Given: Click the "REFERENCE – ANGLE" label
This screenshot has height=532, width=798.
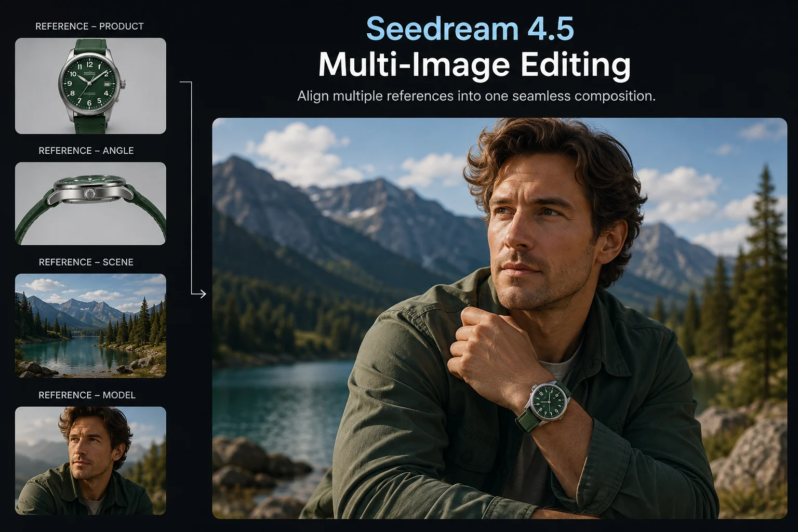Looking at the screenshot, I should 86,151.
